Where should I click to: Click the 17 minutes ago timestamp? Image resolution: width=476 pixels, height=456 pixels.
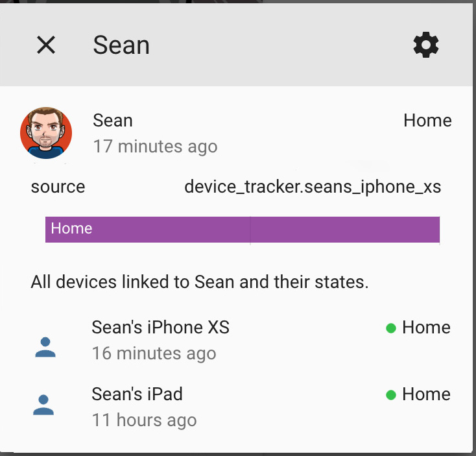(x=155, y=147)
